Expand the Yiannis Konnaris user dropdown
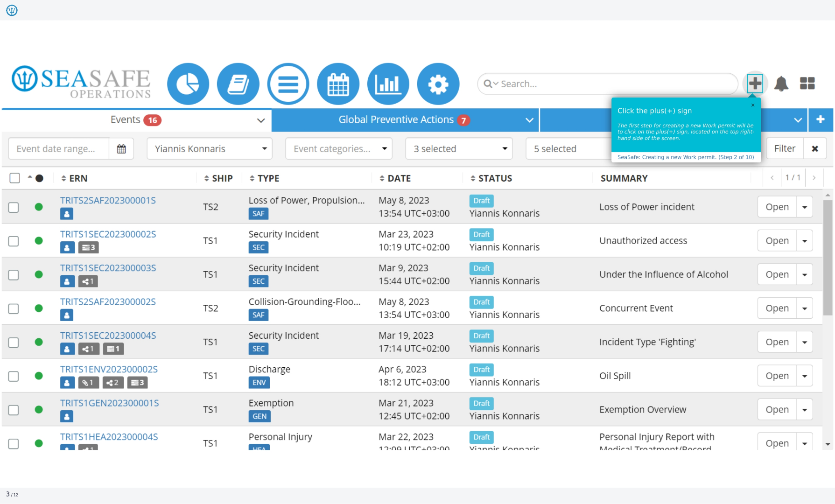The image size is (835, 504). click(210, 149)
